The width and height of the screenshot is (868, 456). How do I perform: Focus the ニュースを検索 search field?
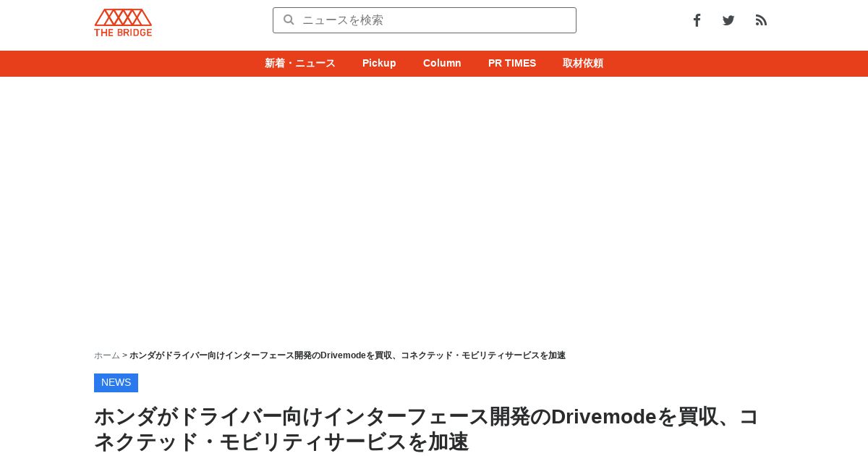click(x=425, y=20)
